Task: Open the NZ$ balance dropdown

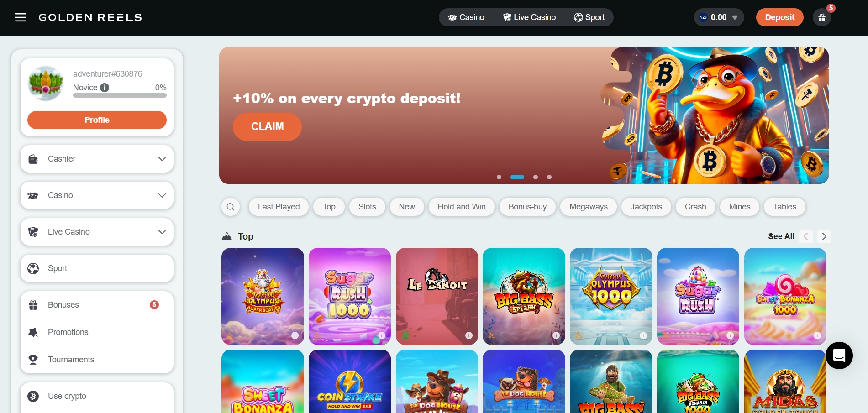Action: (x=719, y=17)
